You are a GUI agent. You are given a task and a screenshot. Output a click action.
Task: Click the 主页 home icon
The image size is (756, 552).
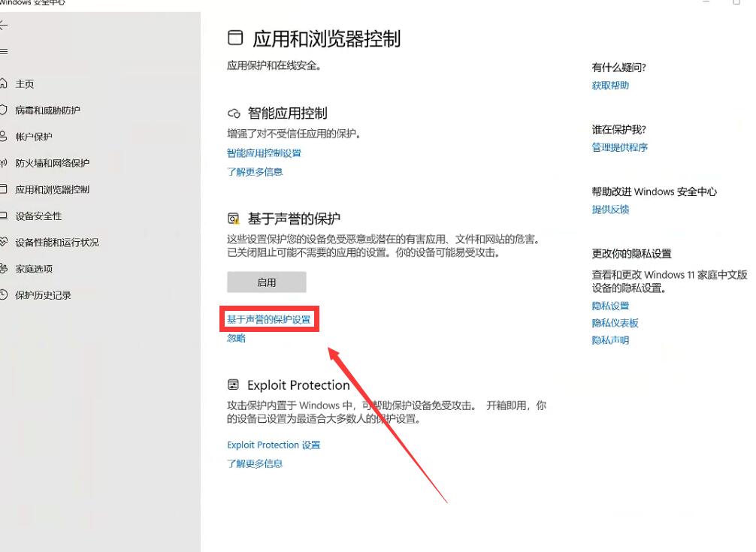click(4, 84)
